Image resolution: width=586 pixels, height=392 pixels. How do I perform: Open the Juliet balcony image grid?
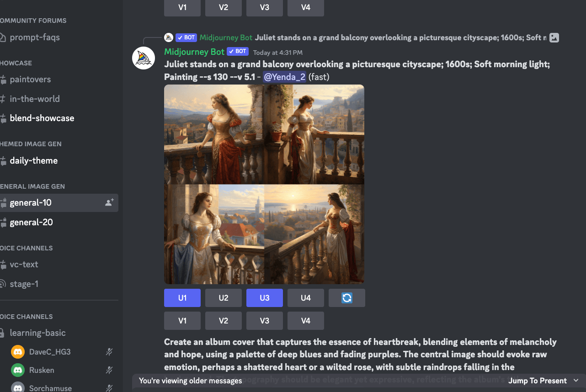click(264, 184)
